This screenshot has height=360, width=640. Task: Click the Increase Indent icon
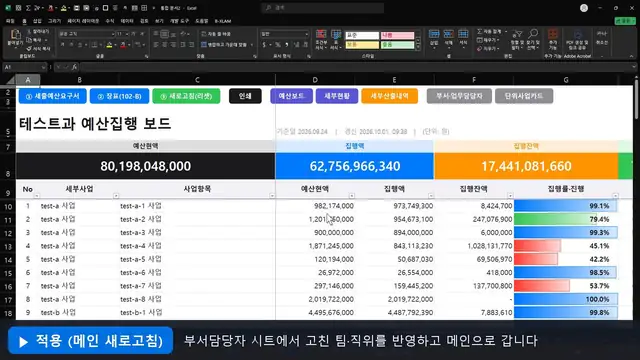(x=191, y=44)
